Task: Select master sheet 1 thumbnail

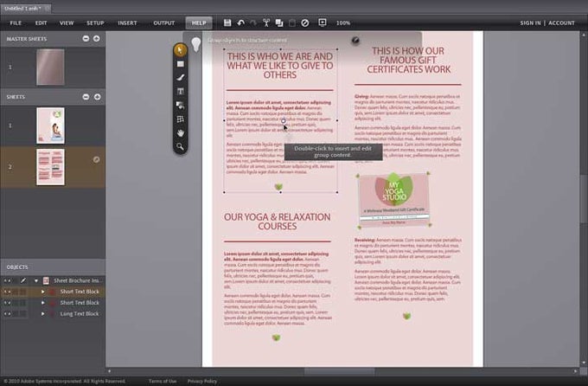Action: click(x=51, y=68)
